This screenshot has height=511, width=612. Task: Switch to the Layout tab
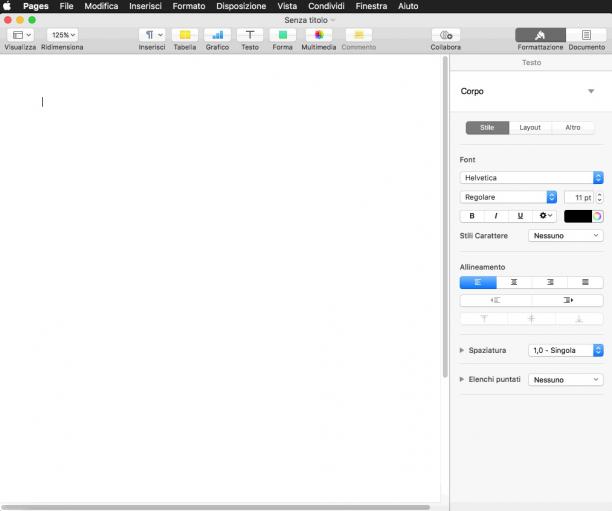530,128
